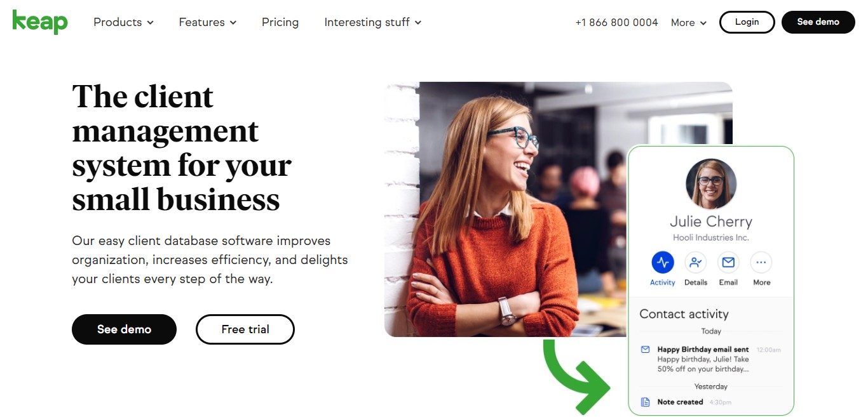Open the Details person icon
The height and width of the screenshot is (417, 868).
click(696, 262)
